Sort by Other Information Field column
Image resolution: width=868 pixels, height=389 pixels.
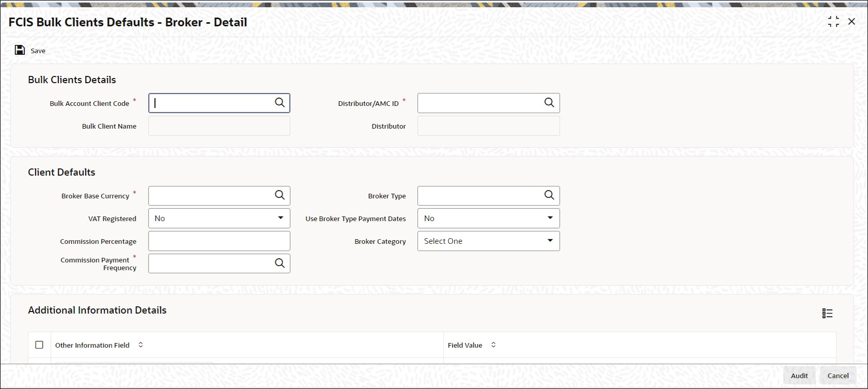tap(140, 345)
